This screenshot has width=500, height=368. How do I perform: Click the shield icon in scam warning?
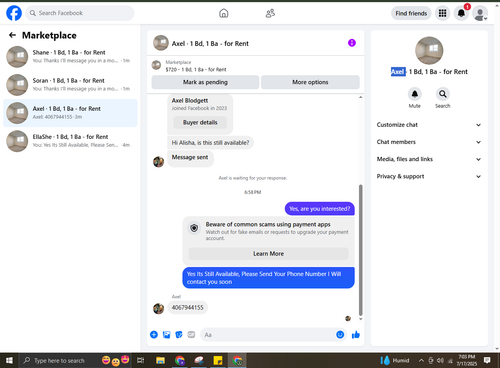194,228
